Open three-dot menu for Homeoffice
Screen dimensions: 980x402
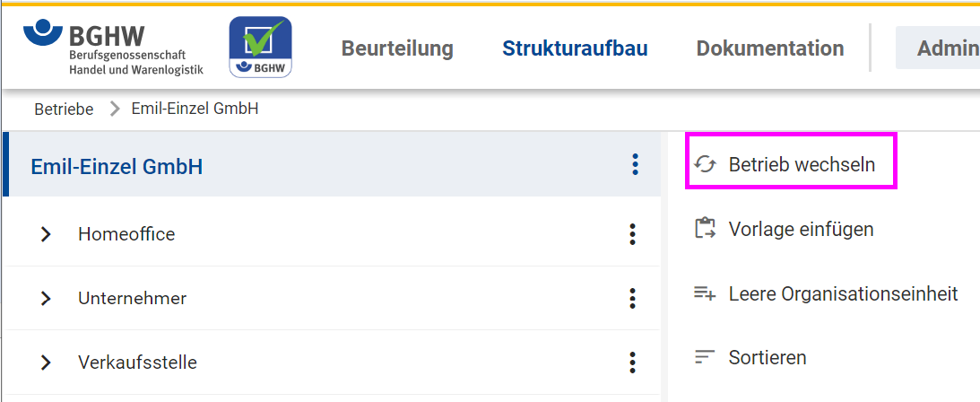tap(632, 234)
